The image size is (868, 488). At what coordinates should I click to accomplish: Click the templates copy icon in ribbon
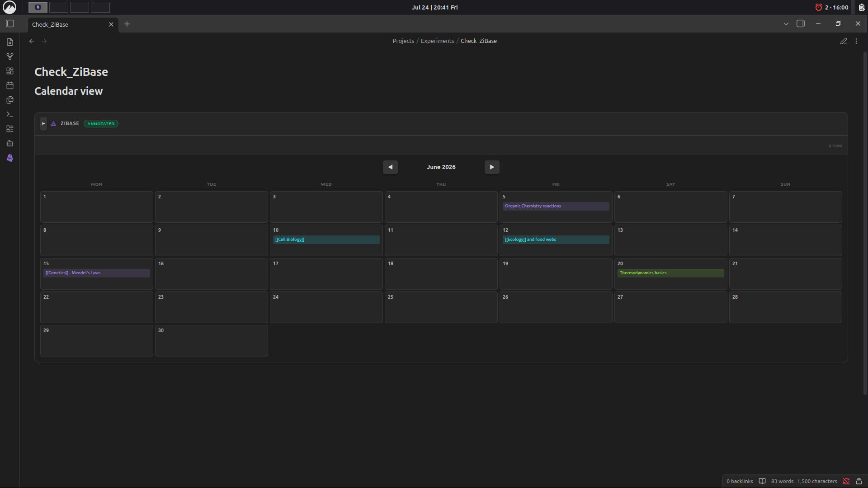click(x=10, y=100)
